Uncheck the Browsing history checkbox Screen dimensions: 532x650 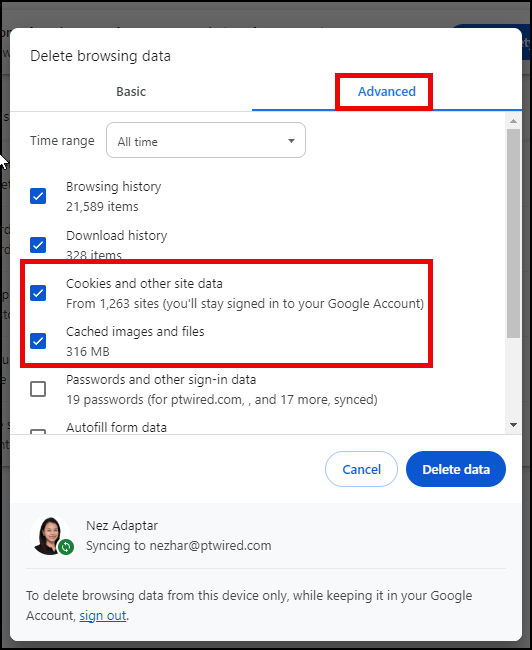point(38,196)
